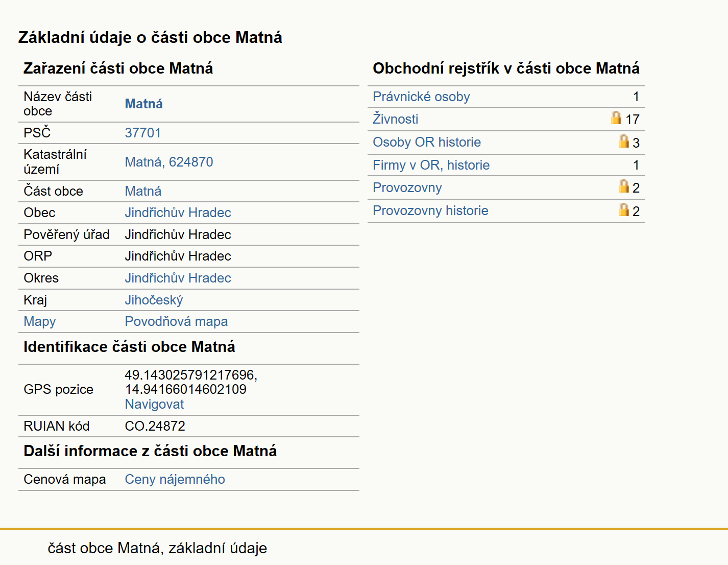
Task: Open the Právnické osoby link
Action: point(421,97)
